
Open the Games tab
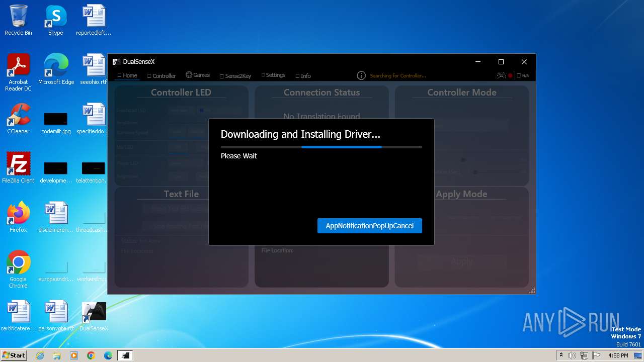[198, 75]
